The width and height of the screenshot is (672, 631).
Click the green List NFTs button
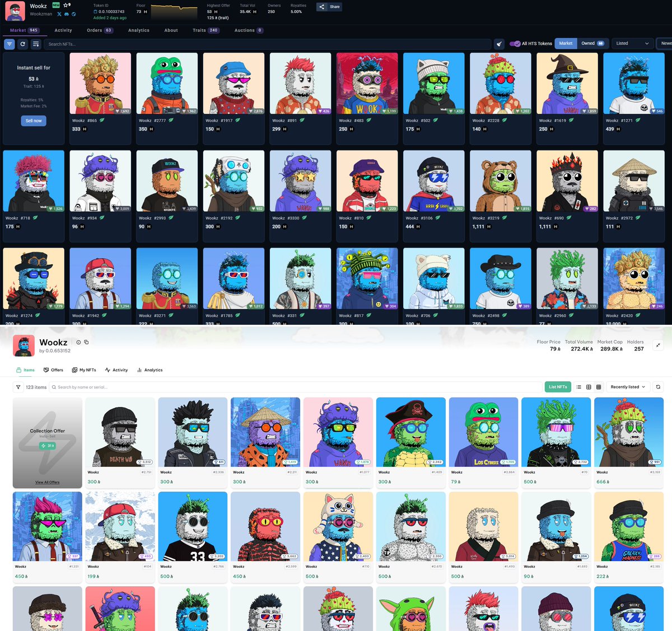tap(558, 387)
